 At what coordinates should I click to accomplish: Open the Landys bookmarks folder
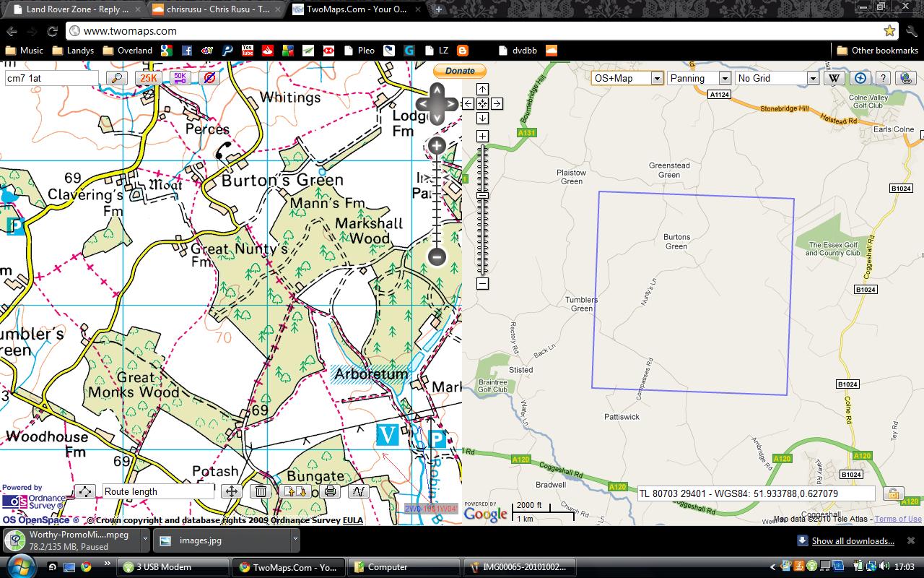click(73, 51)
